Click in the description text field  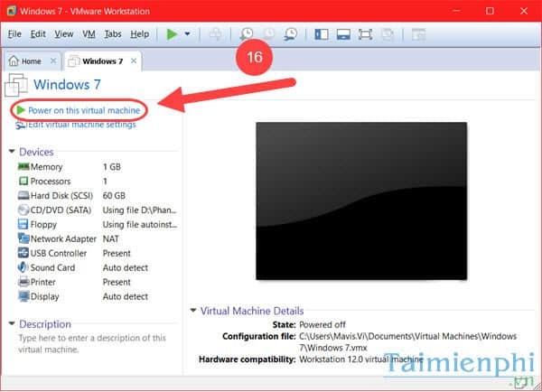click(92, 343)
